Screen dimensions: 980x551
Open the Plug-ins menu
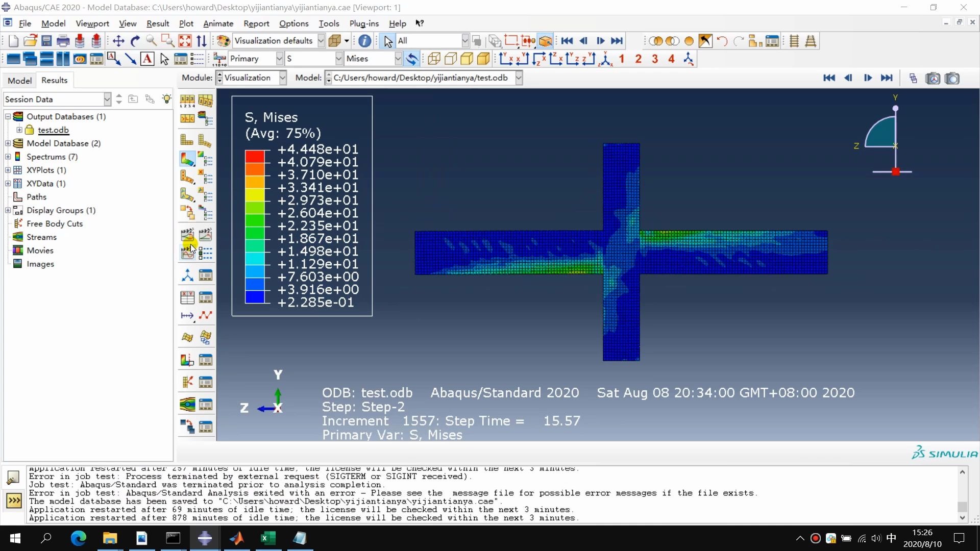pos(363,23)
